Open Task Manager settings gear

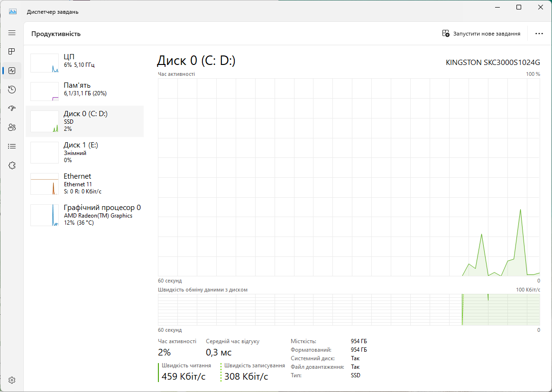pos(12,380)
